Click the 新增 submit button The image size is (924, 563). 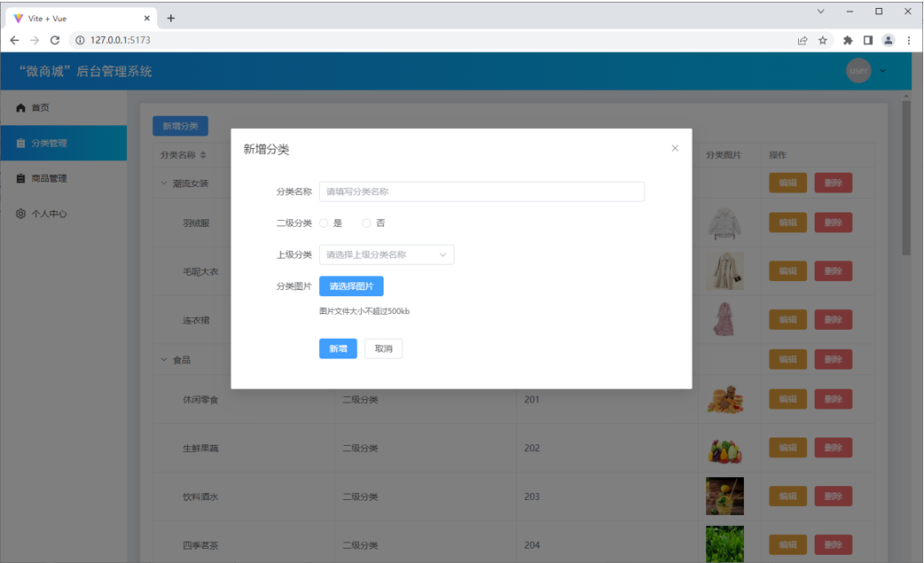coord(338,348)
